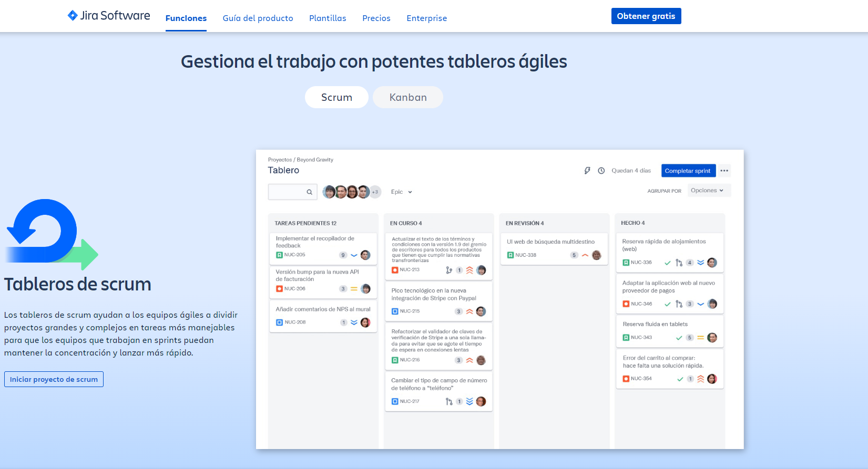Click the Completar sprint button
The height and width of the screenshot is (469, 868).
point(688,171)
